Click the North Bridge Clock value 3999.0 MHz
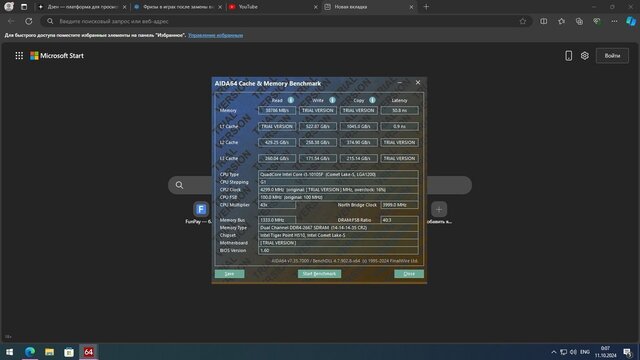Image resolution: width=640 pixels, height=360 pixels. point(399,205)
